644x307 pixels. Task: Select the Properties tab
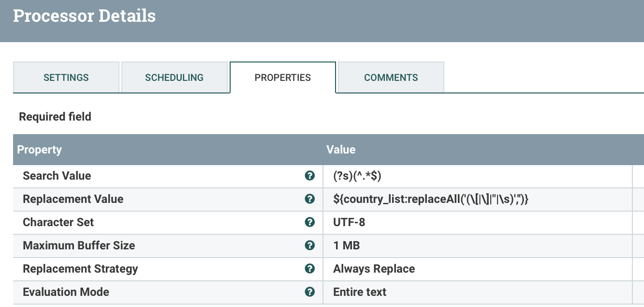pos(282,77)
